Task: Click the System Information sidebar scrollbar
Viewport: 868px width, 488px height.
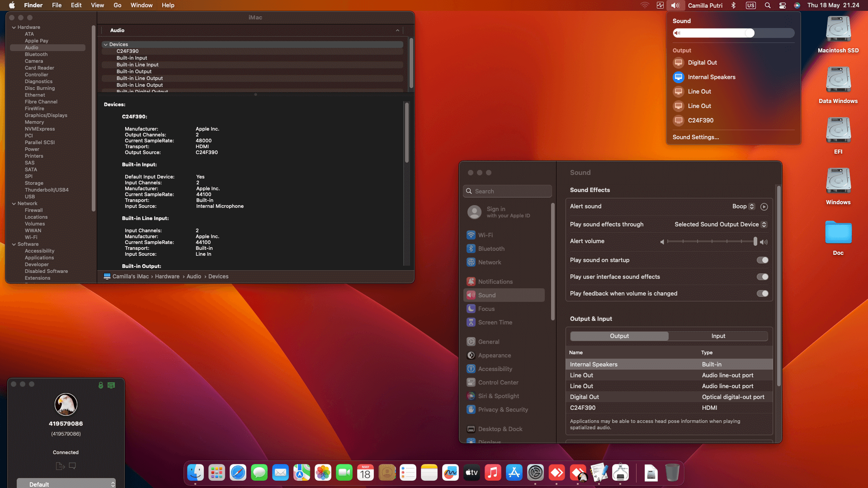Action: pyautogui.click(x=93, y=118)
